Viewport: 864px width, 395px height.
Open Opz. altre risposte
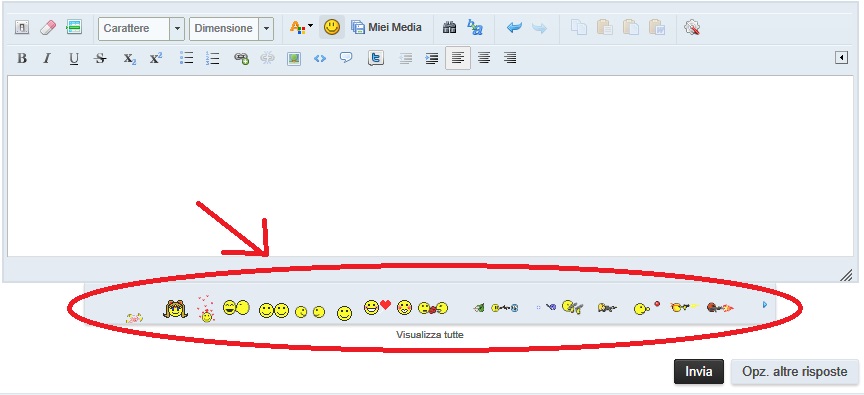click(x=795, y=372)
